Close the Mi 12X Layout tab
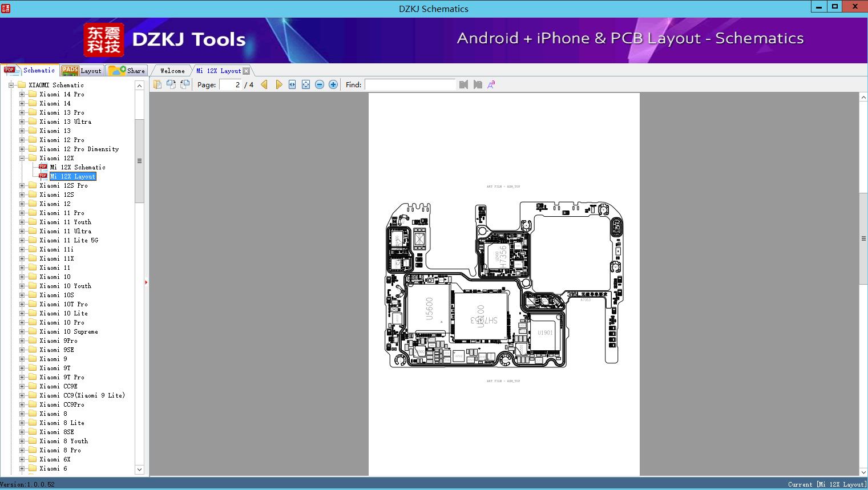Viewport: 868px width, 490px height. click(x=246, y=71)
